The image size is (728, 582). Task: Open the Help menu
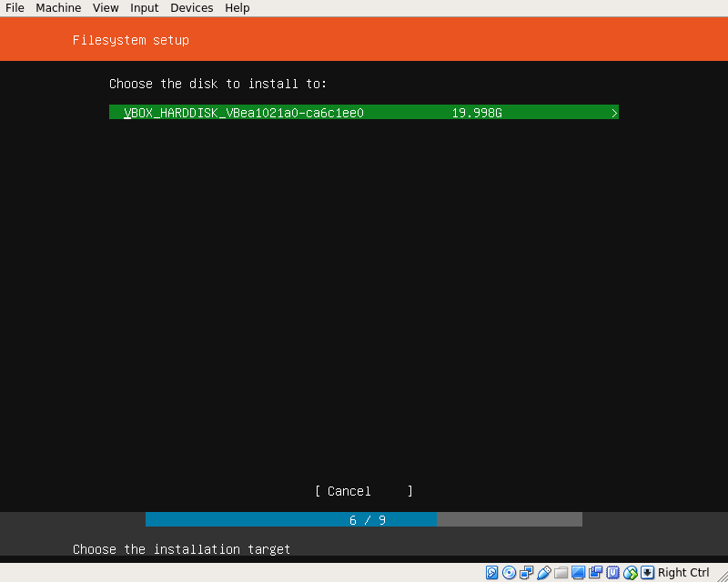[238, 8]
